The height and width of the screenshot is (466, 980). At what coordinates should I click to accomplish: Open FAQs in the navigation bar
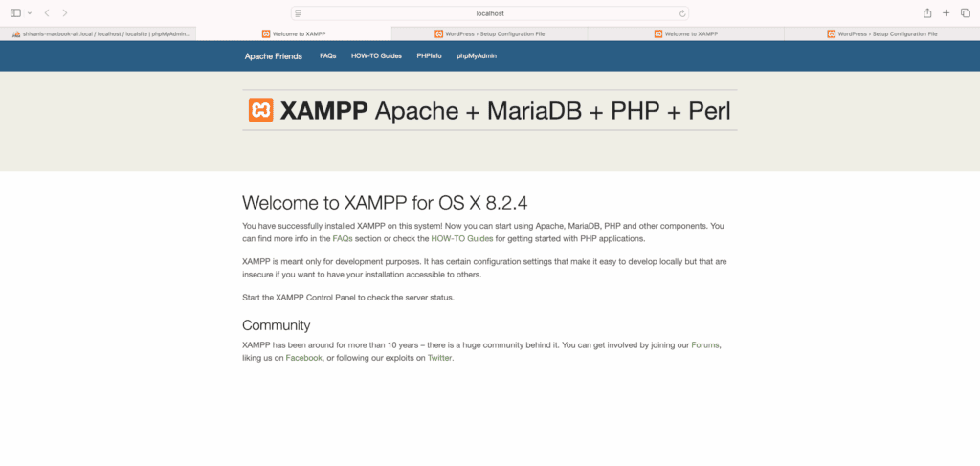point(328,56)
